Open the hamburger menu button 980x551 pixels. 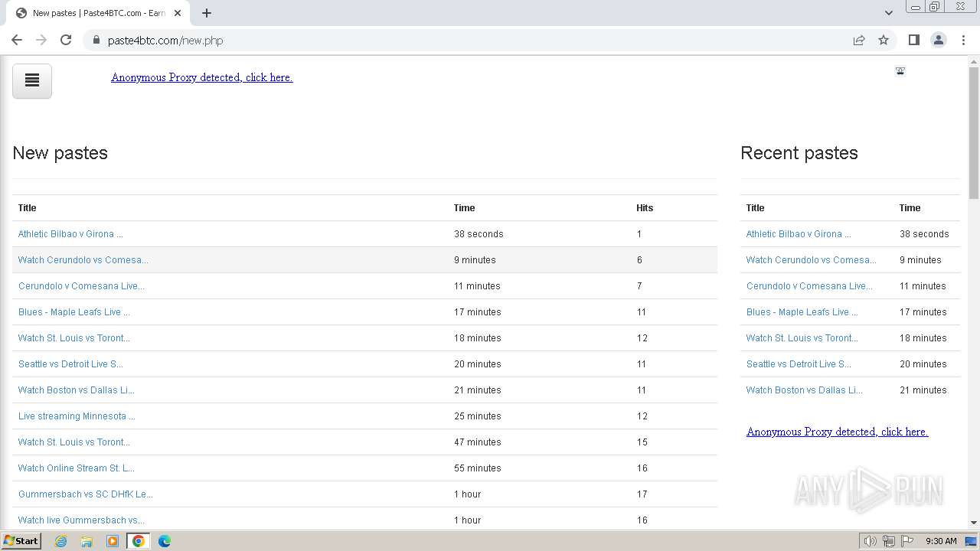(x=32, y=80)
